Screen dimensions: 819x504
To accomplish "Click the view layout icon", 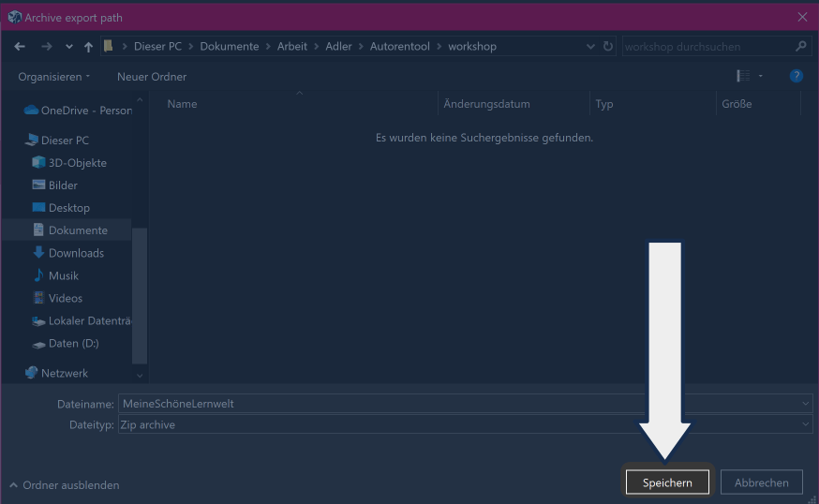I will (x=743, y=76).
